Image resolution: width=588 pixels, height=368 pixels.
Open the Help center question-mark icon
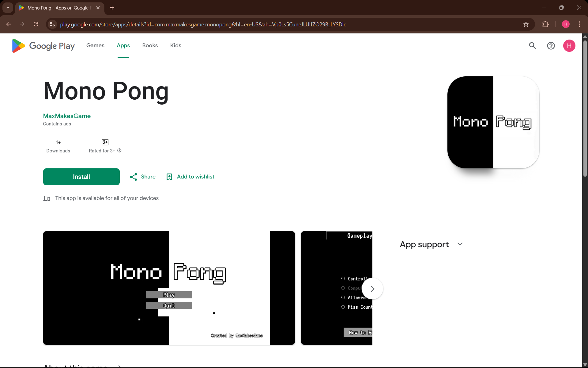(x=551, y=46)
